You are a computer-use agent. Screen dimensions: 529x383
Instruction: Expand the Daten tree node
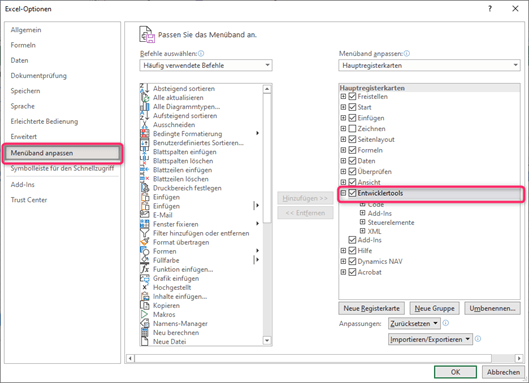click(343, 161)
